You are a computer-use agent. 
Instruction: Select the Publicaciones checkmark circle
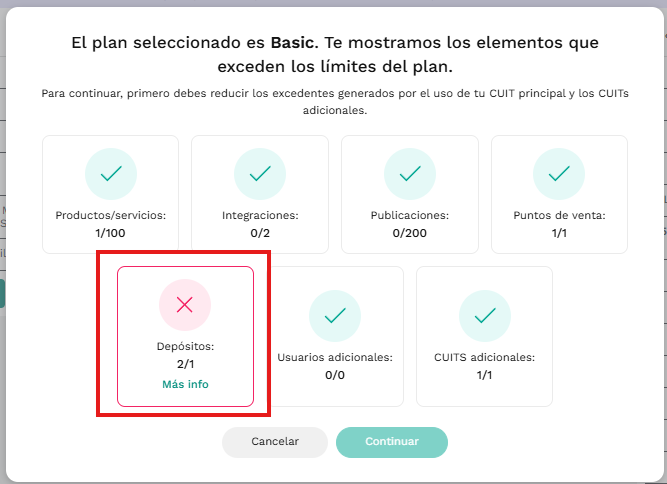pos(410,174)
